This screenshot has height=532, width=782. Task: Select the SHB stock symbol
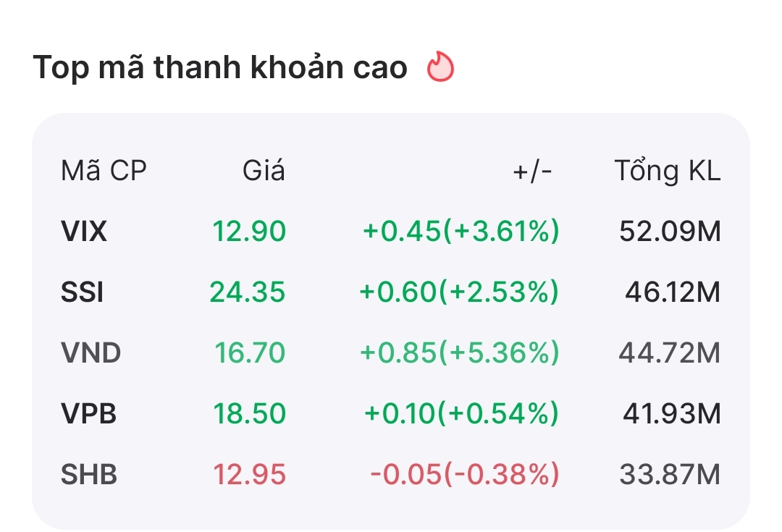[x=89, y=475]
